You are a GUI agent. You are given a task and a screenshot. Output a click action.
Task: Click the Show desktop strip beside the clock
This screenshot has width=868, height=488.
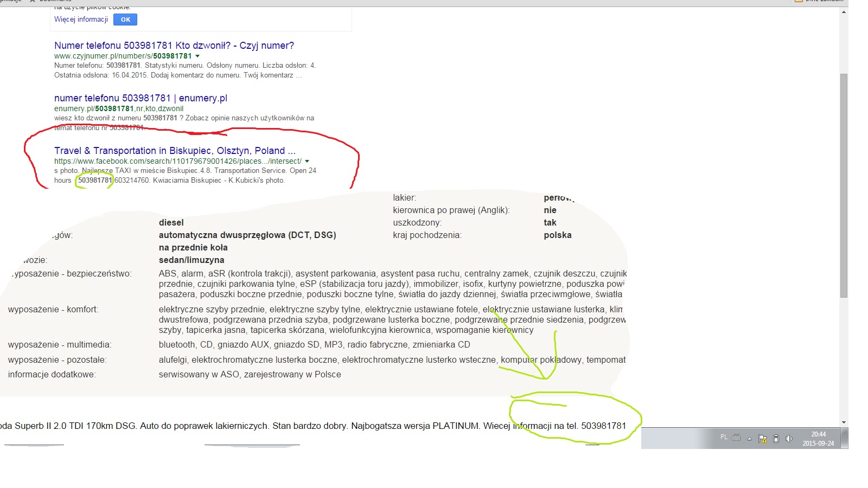coord(845,438)
